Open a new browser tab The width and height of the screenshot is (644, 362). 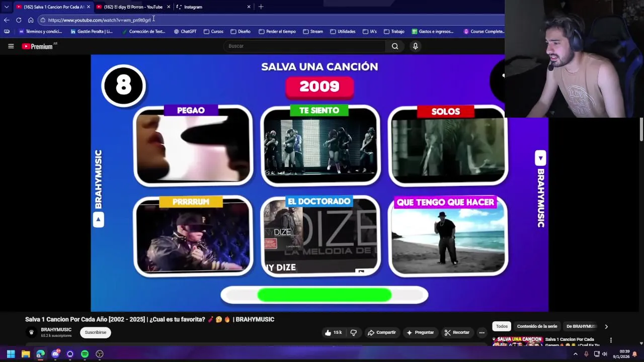(x=261, y=7)
